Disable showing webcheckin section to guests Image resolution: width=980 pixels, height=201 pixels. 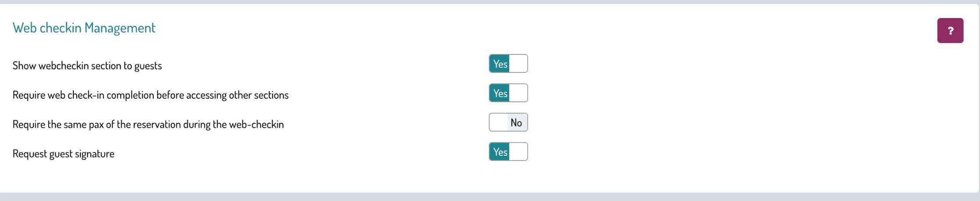[508, 64]
